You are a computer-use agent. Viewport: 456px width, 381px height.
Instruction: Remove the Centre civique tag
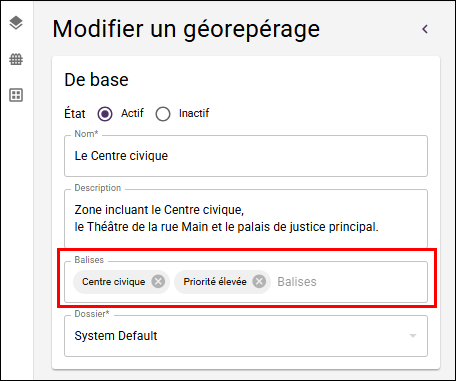(x=158, y=282)
